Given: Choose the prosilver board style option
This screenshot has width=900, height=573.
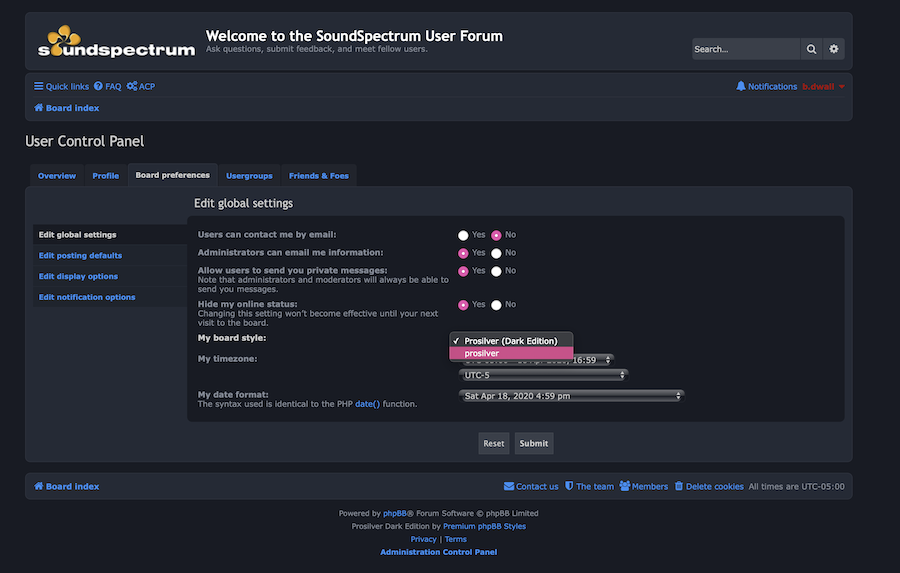Looking at the screenshot, I should click(x=511, y=353).
